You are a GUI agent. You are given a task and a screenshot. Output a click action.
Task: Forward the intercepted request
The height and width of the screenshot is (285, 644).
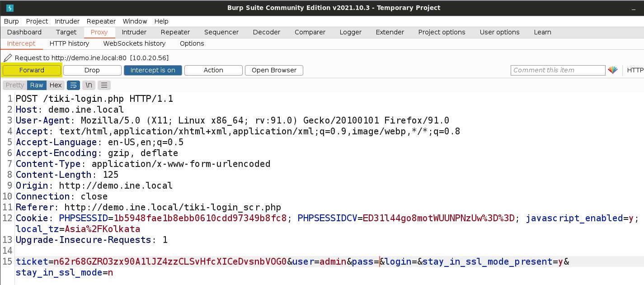pyautogui.click(x=32, y=70)
